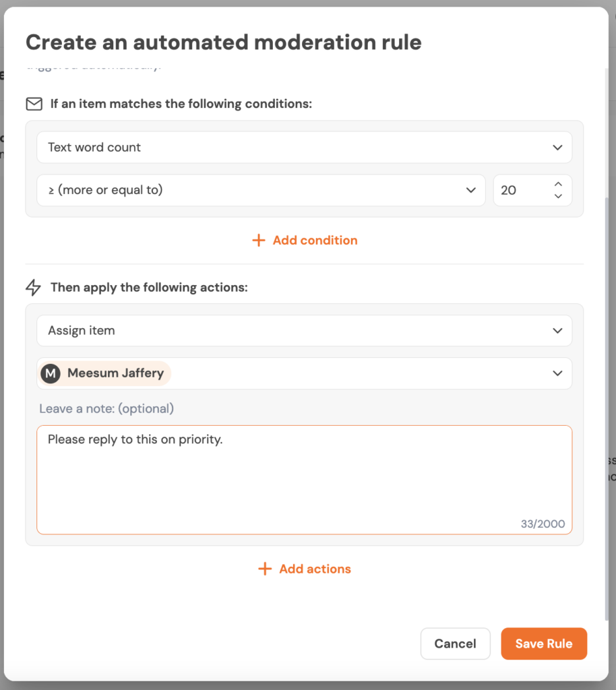Viewport: 616px width, 690px height.
Task: Click the Leave a note label
Action: [x=106, y=409]
